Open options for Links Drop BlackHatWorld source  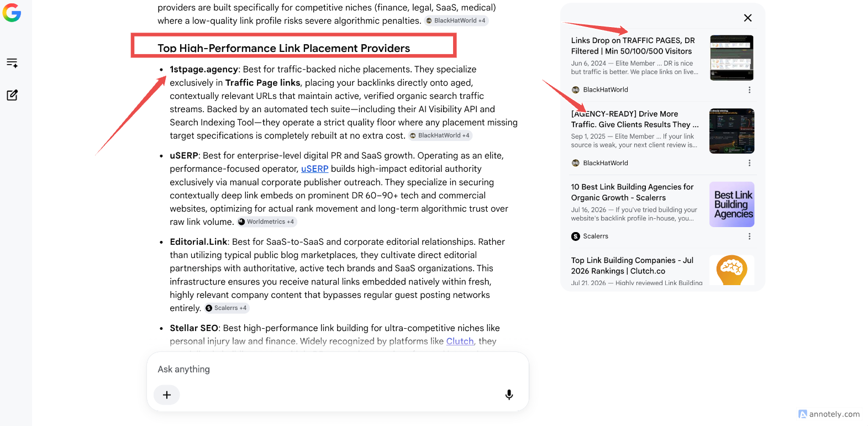749,90
